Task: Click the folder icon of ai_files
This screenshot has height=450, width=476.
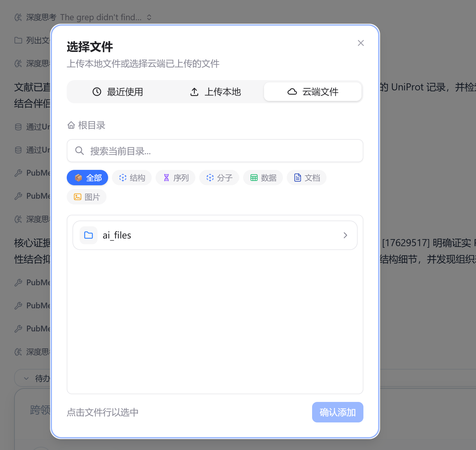Action: pyautogui.click(x=89, y=235)
